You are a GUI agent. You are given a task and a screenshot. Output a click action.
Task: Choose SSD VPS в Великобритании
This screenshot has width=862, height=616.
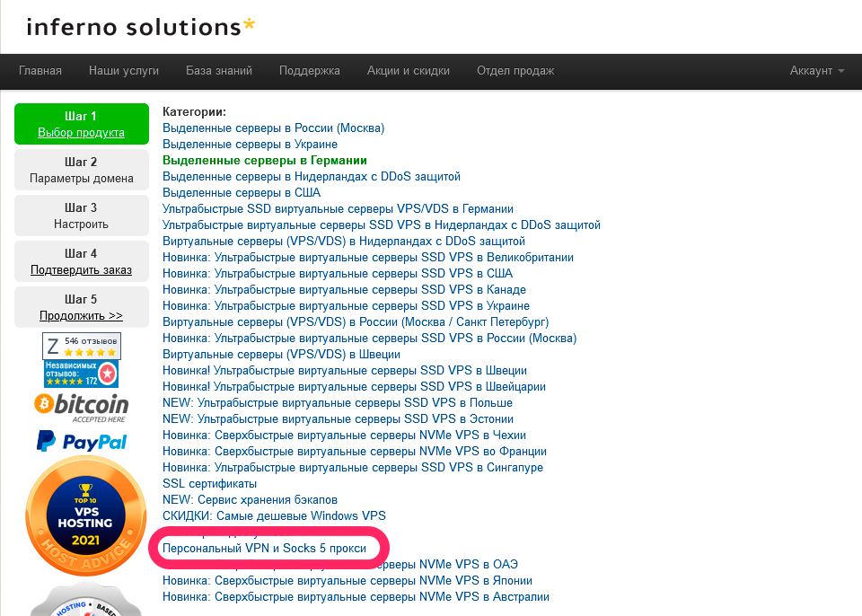coord(368,258)
